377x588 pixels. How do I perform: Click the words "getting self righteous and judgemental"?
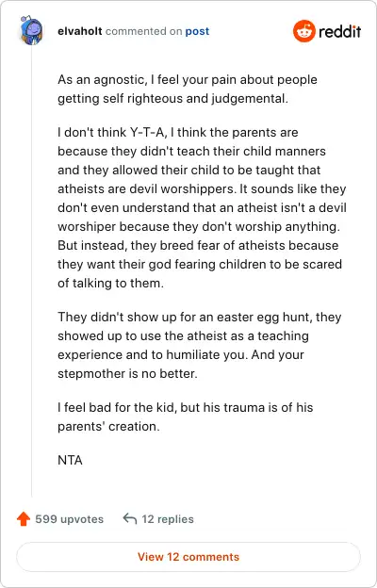(172, 99)
